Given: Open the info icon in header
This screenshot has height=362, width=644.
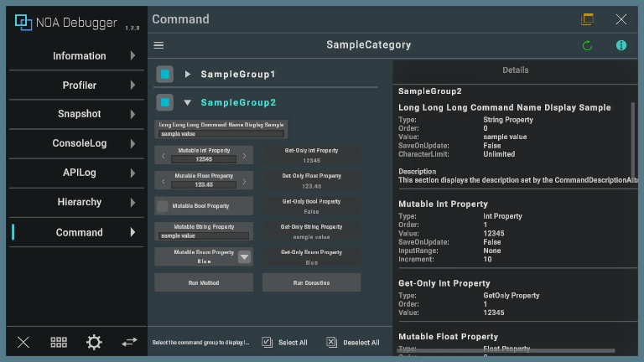Looking at the screenshot, I should tap(621, 45).
